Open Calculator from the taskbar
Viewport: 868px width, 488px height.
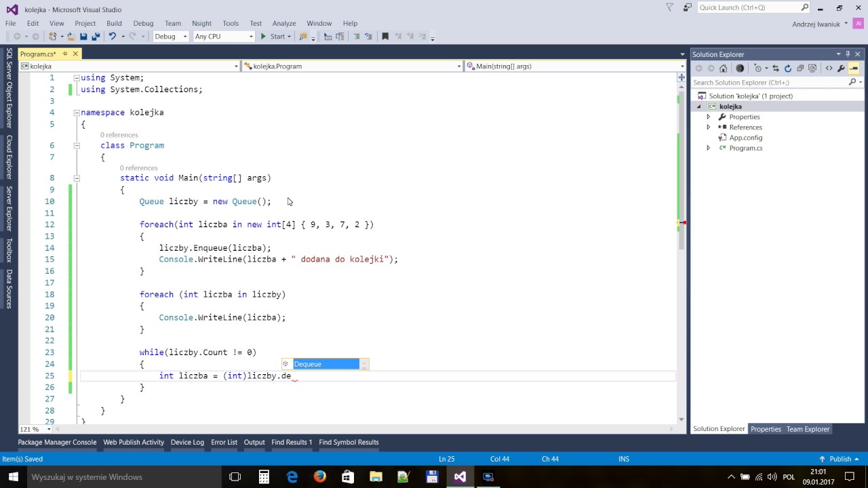click(264, 476)
